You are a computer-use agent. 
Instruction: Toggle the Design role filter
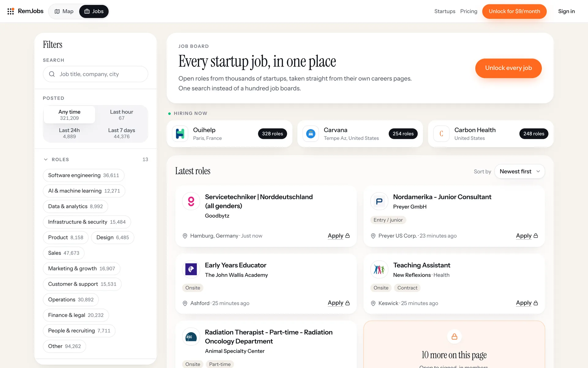point(113,238)
